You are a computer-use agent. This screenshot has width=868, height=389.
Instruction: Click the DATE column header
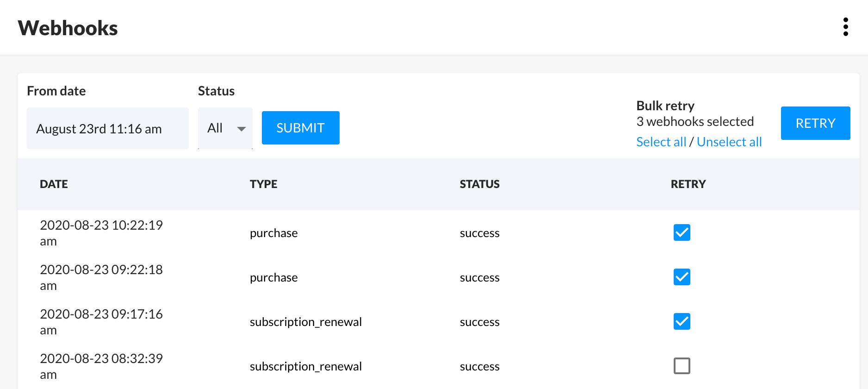54,184
